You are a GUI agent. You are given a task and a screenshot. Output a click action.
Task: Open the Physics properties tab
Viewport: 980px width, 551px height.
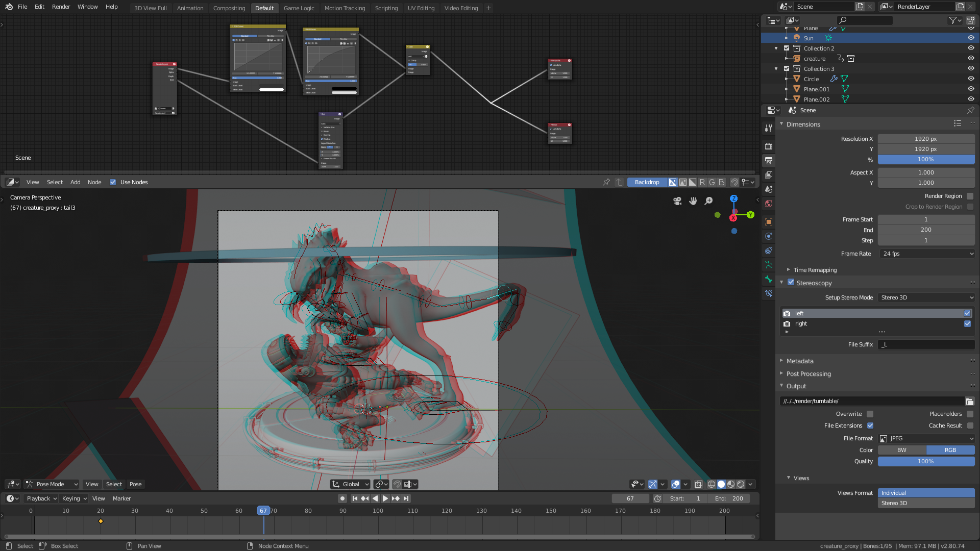(x=769, y=251)
